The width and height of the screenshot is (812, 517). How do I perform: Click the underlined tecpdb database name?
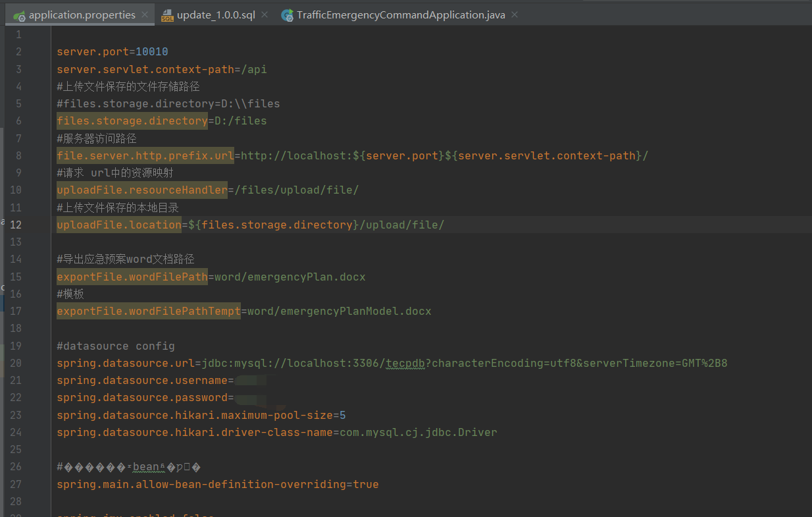pyautogui.click(x=405, y=363)
